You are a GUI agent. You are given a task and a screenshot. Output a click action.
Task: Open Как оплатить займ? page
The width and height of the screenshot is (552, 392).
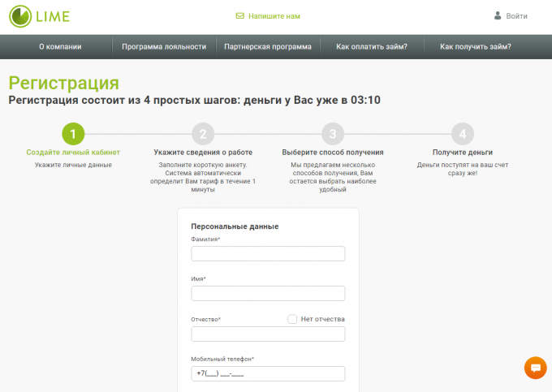click(x=372, y=47)
